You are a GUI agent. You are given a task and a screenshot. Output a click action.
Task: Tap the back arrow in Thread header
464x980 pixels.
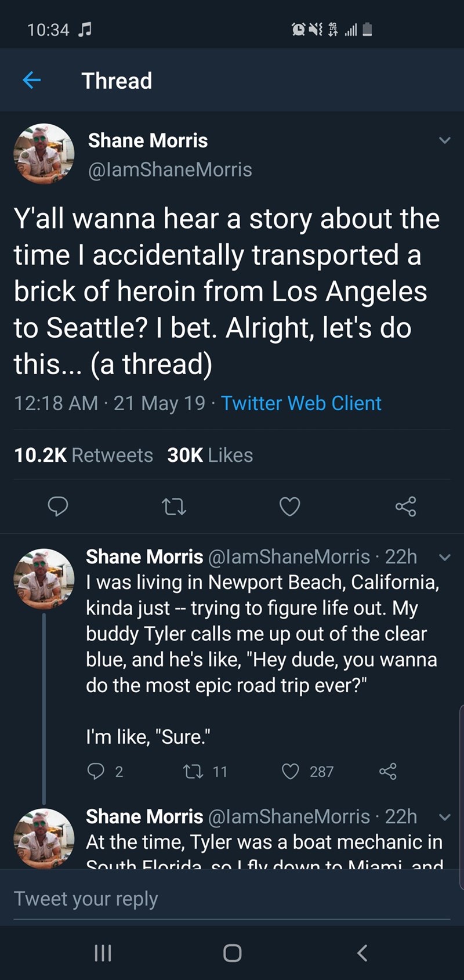coord(32,80)
